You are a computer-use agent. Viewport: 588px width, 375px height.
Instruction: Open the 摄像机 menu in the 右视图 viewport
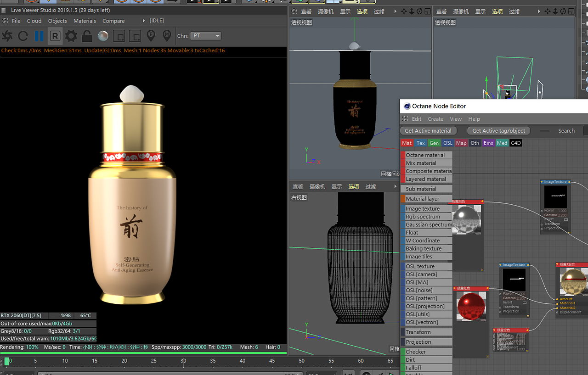pyautogui.click(x=317, y=187)
